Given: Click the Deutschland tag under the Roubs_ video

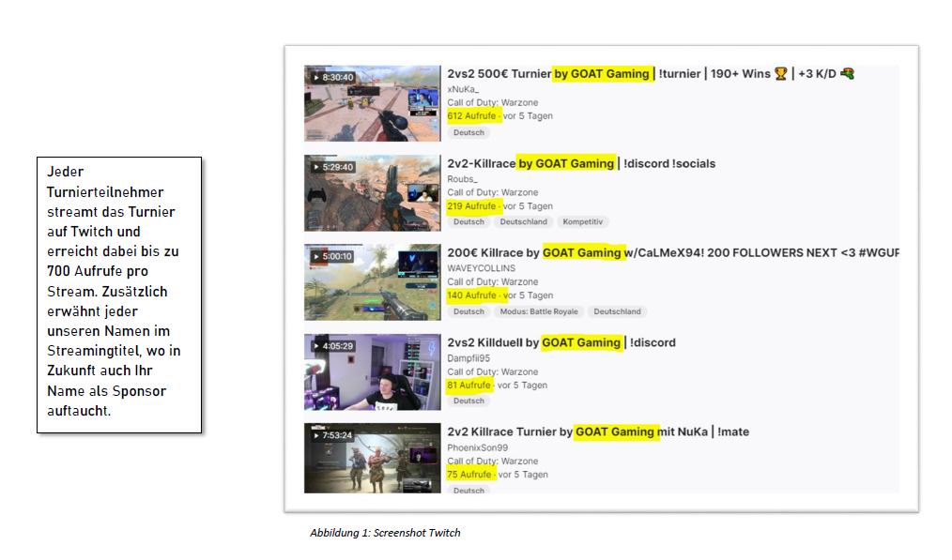Looking at the screenshot, I should [523, 222].
